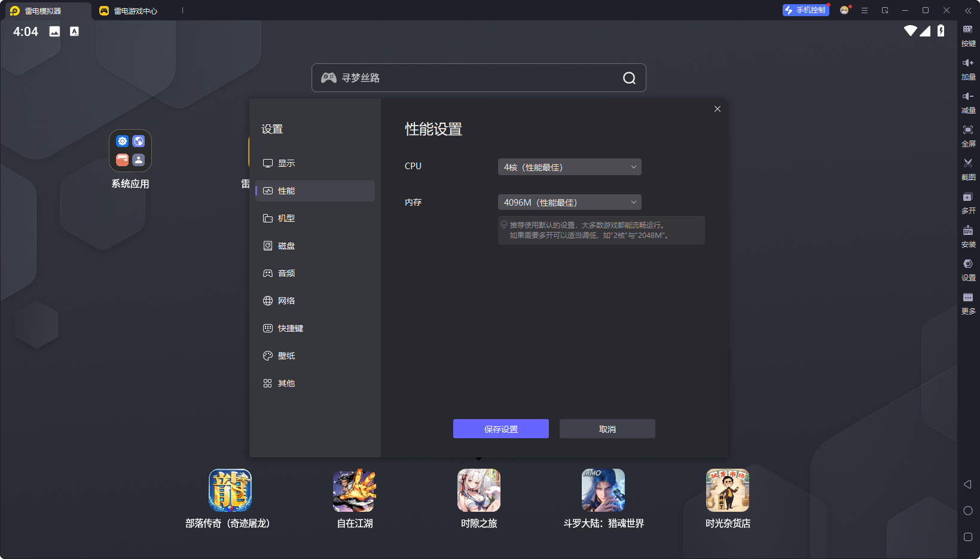Open the 按键 keyboard mapping tool
Screen dimensions: 980x559
[968, 35]
